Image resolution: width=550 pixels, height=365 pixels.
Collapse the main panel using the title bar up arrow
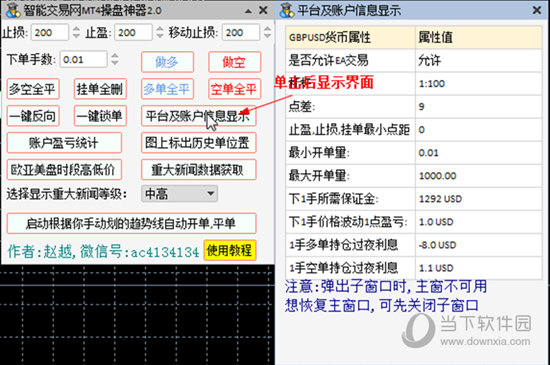click(x=248, y=11)
